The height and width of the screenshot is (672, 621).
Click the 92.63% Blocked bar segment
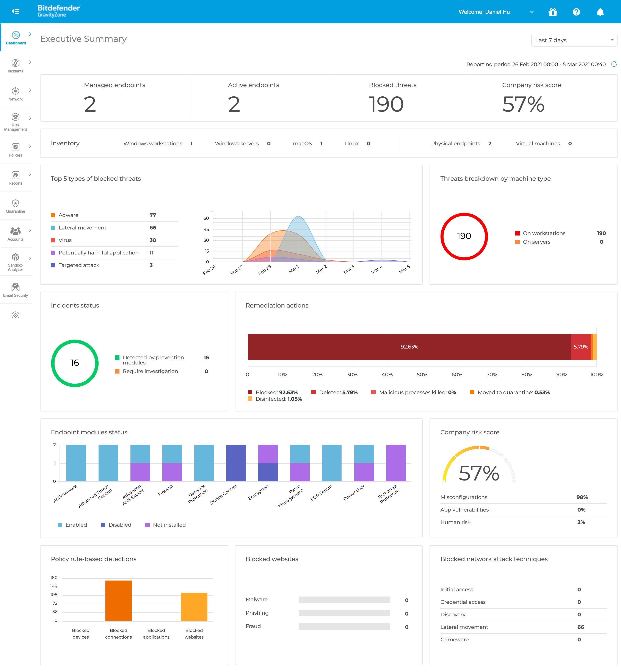[409, 347]
